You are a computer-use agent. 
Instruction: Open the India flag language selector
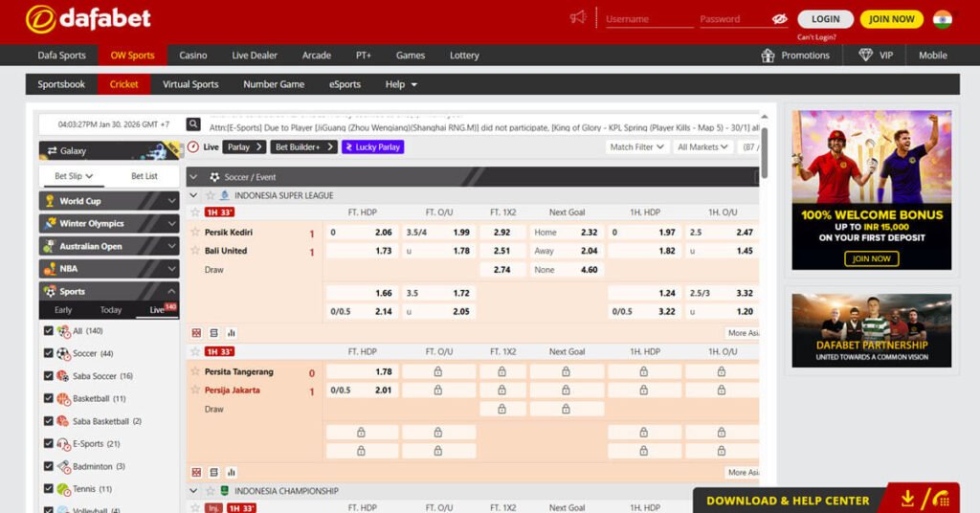943,19
